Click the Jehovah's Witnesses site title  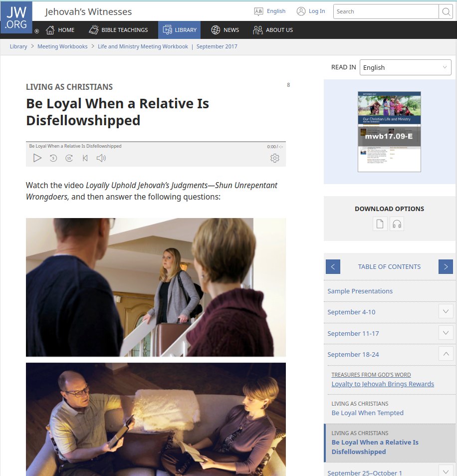(x=88, y=11)
